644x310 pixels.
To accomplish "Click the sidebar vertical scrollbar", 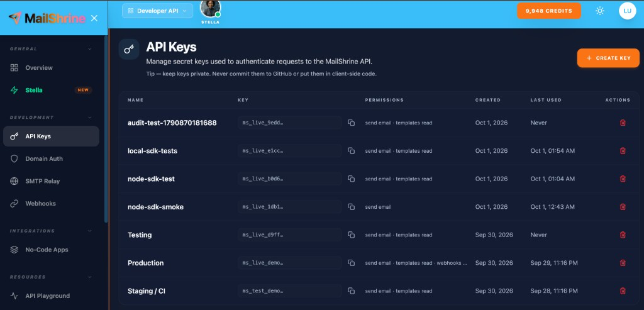I will tap(106, 130).
